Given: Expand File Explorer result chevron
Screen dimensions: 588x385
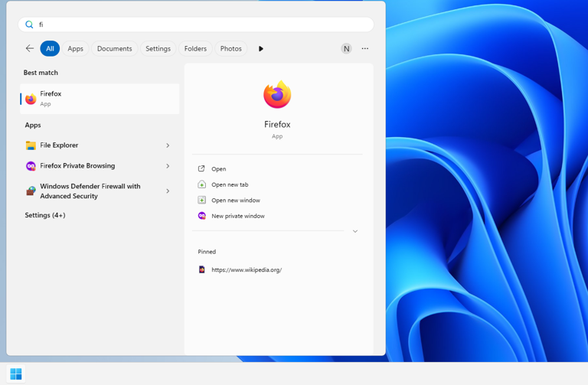Looking at the screenshot, I should click(168, 145).
